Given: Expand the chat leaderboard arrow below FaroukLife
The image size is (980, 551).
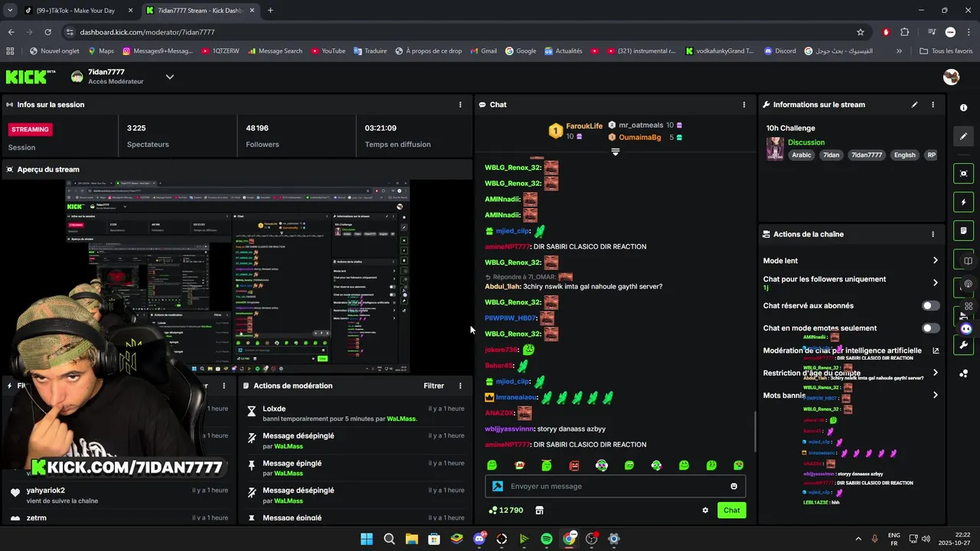Looking at the screenshot, I should 615,152.
